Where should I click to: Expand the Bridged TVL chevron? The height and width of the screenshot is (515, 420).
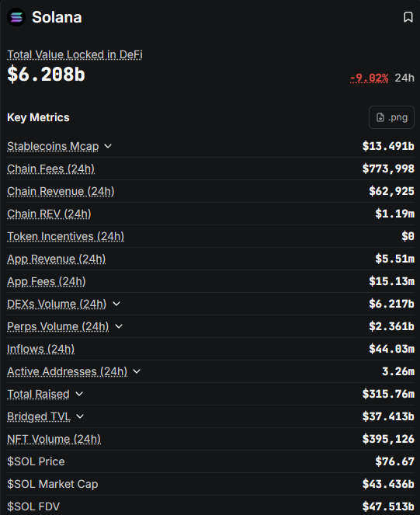[80, 416]
